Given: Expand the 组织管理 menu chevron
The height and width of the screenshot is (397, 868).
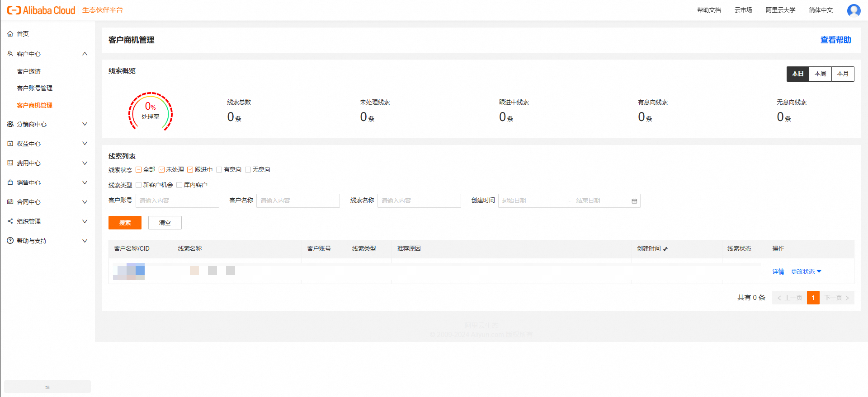Looking at the screenshot, I should point(85,221).
